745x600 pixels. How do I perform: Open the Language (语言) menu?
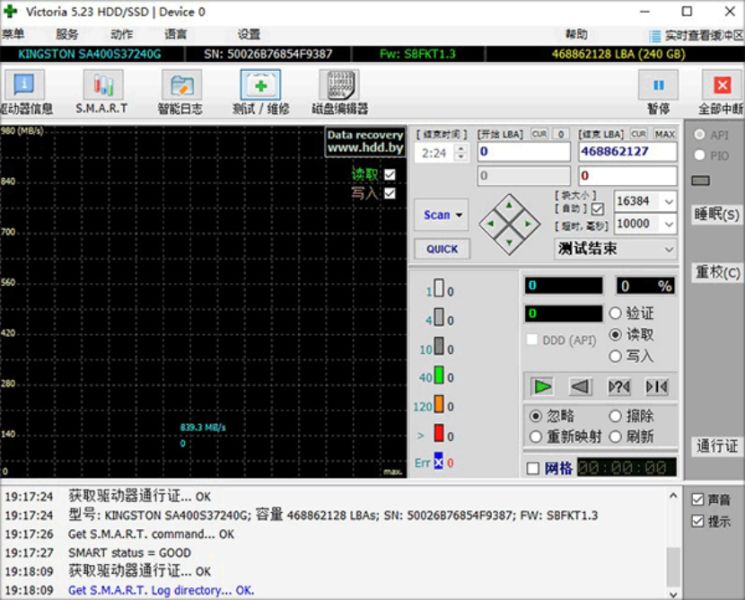click(176, 34)
